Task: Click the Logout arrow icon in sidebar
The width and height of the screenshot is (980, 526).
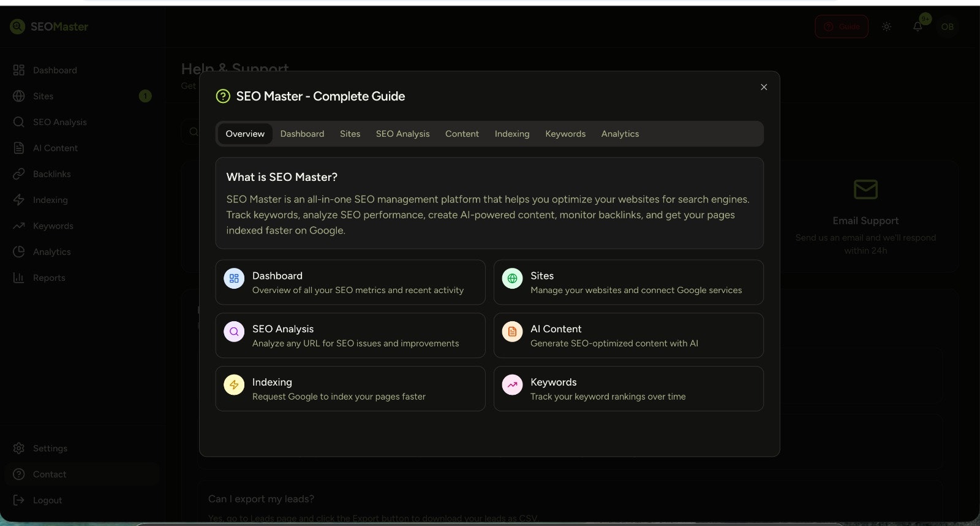Action: (x=19, y=500)
